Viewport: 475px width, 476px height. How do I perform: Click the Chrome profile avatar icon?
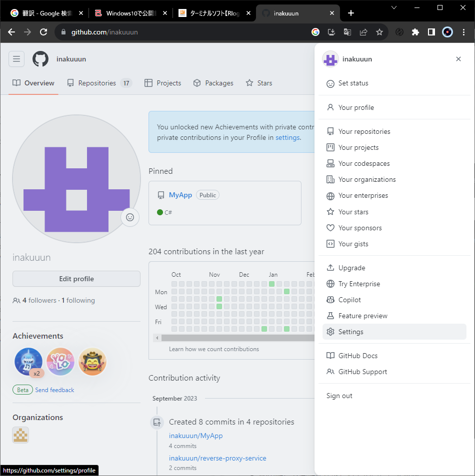447,31
